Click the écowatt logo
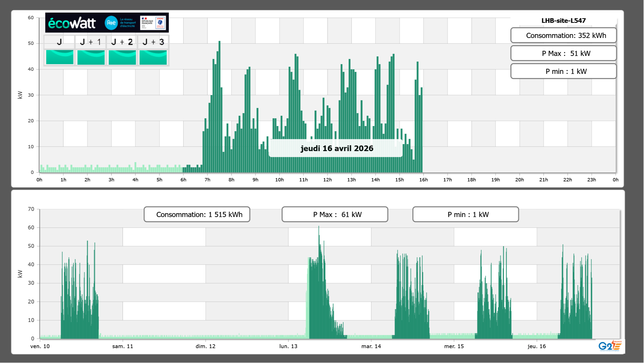The height and width of the screenshot is (363, 644). [x=72, y=23]
